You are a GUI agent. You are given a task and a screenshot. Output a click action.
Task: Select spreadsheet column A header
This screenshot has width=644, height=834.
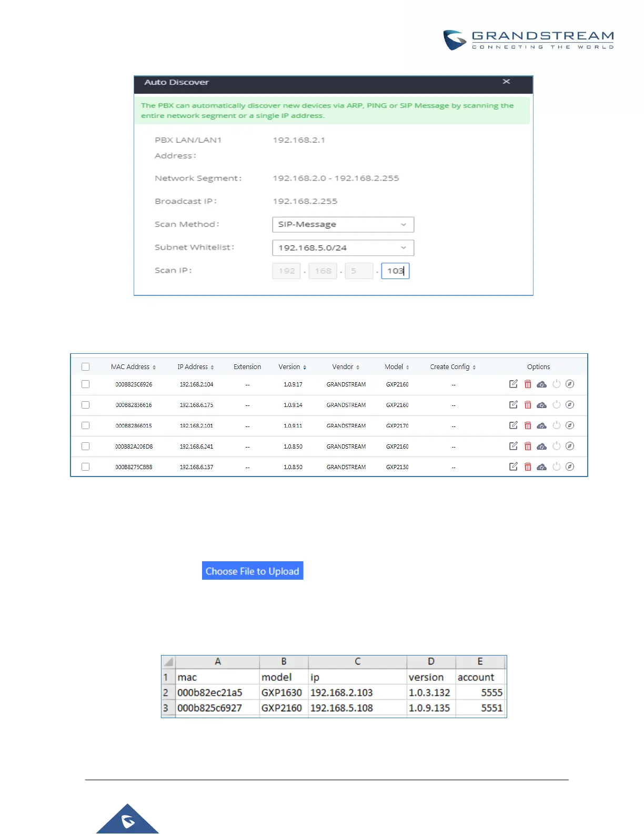click(x=217, y=662)
